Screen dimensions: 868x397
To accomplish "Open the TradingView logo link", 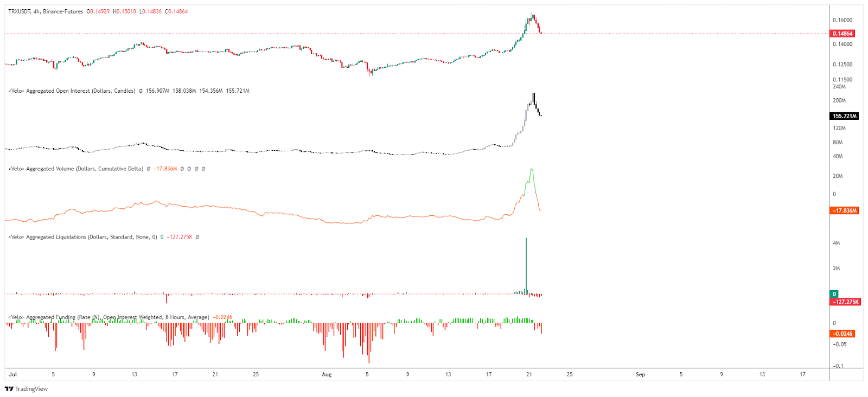I will (x=26, y=389).
